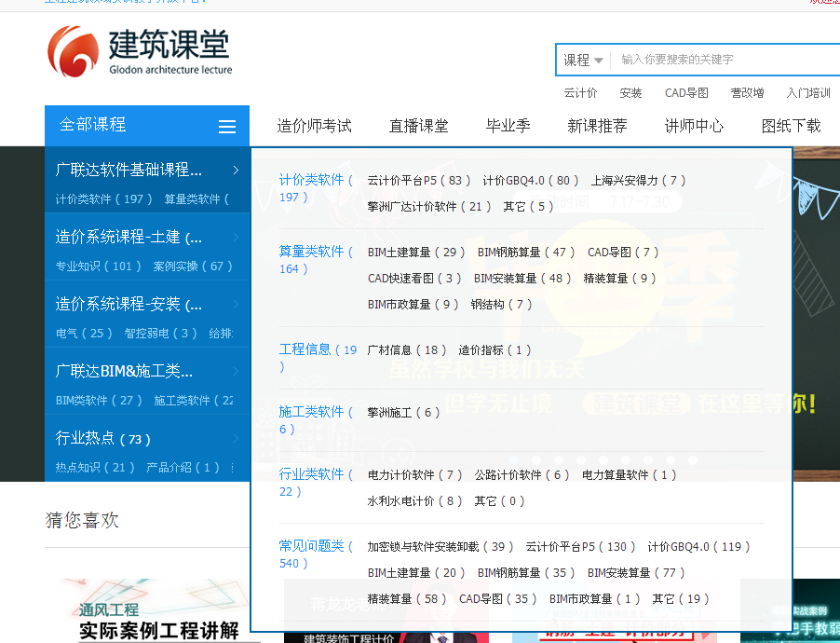Click 电气 (25) sidebar sublink

[84, 333]
